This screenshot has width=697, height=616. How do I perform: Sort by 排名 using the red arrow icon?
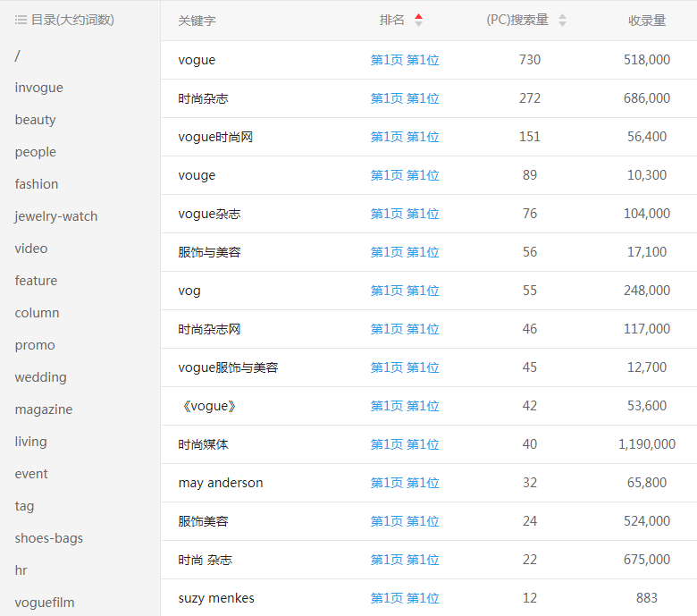pos(418,20)
